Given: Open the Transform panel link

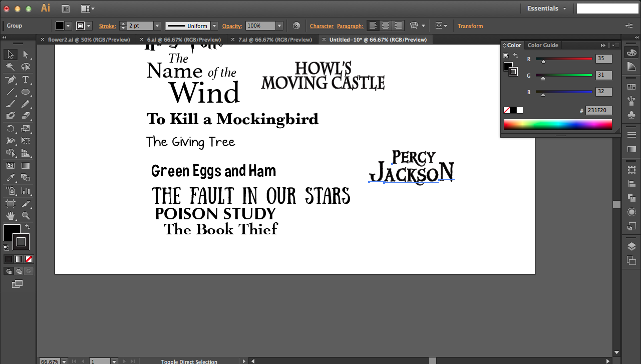Looking at the screenshot, I should pyautogui.click(x=470, y=26).
